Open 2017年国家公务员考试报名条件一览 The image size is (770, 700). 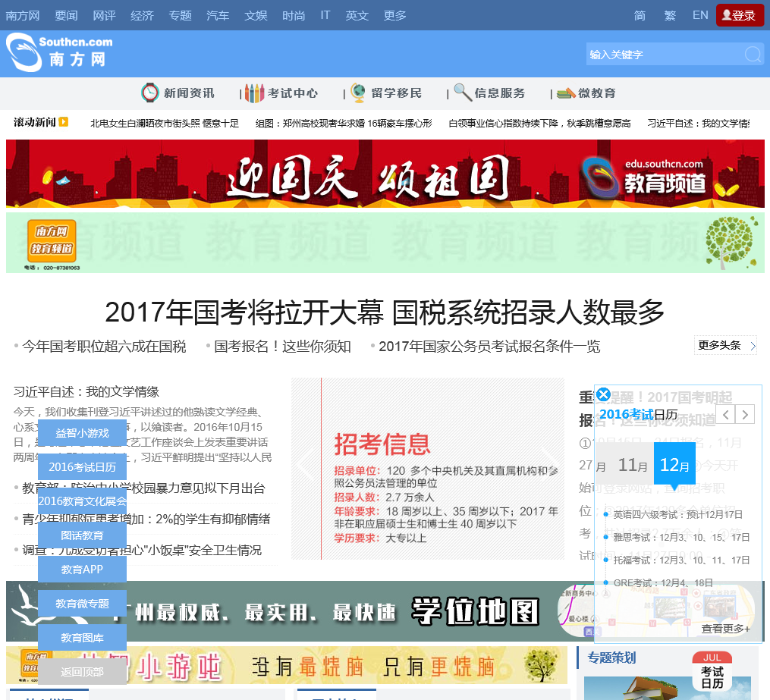click(x=489, y=347)
